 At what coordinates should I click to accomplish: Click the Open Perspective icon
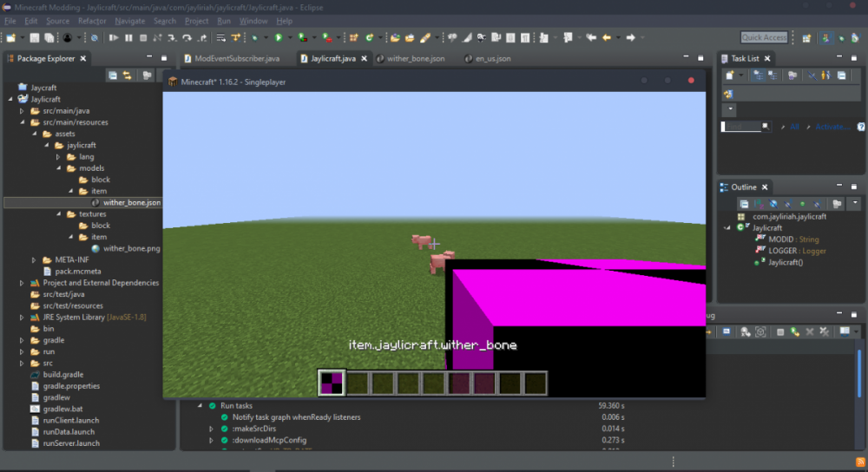(806, 37)
